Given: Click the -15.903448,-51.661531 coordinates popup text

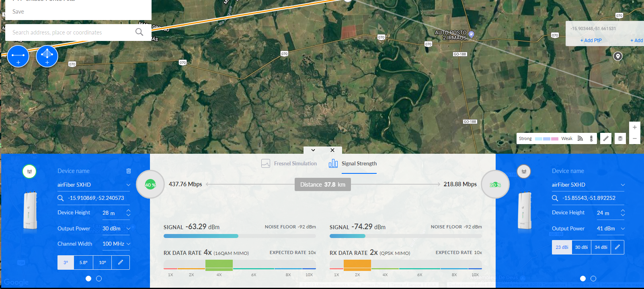Looking at the screenshot, I should pos(593,28).
